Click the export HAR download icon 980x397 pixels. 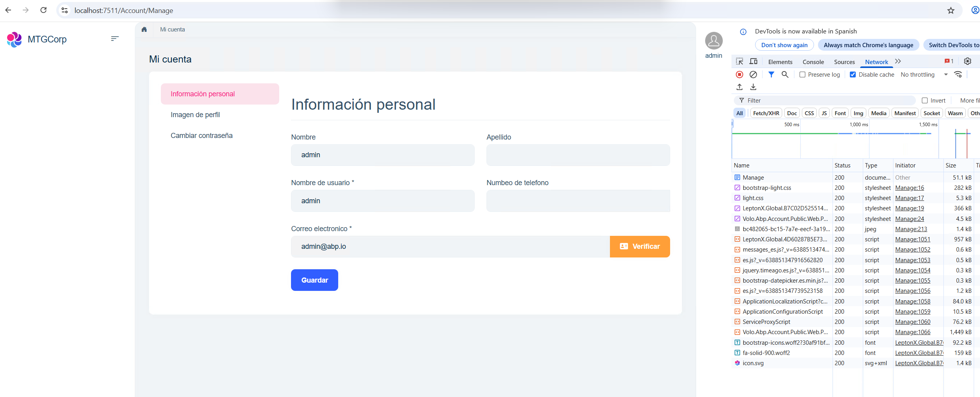tap(753, 87)
